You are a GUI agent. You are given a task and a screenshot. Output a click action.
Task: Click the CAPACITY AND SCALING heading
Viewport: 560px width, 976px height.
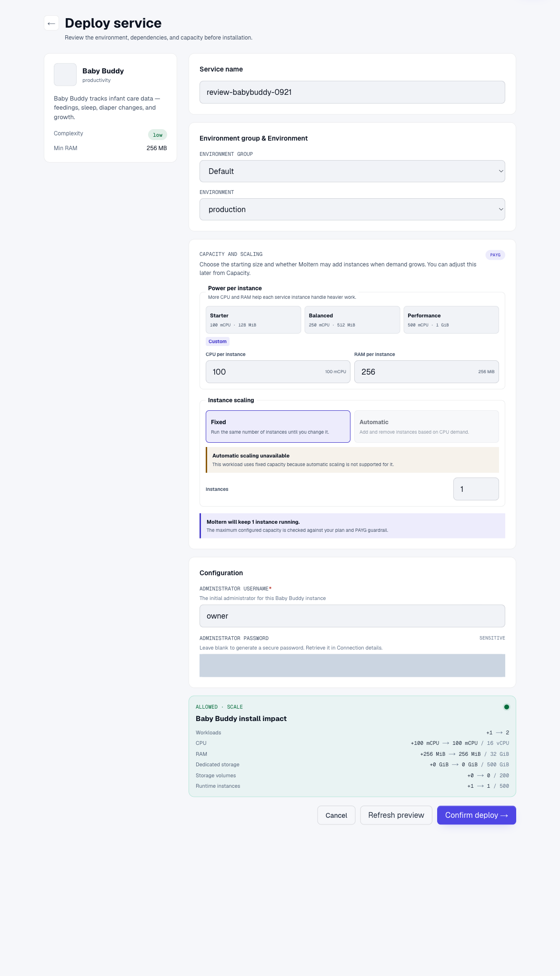pos(231,254)
